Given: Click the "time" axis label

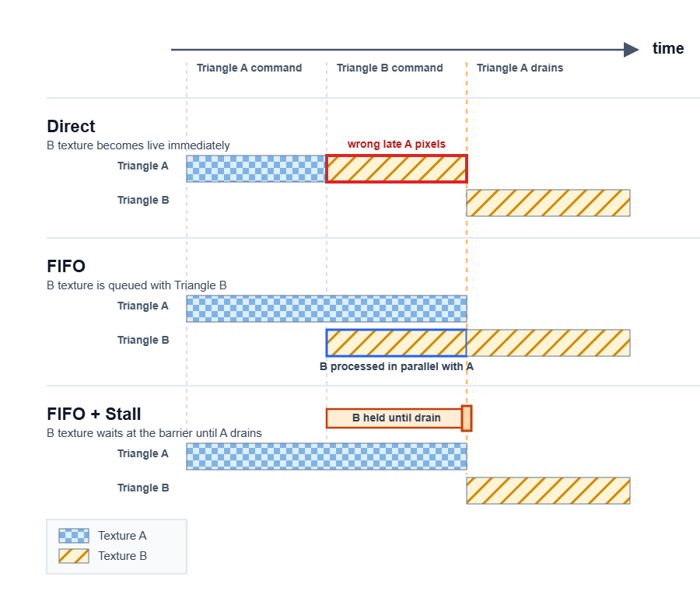Looking at the screenshot, I should [x=668, y=49].
